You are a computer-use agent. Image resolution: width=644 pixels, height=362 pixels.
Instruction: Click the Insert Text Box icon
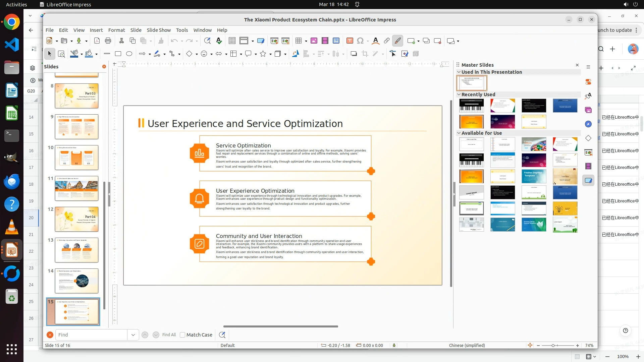click(x=350, y=41)
